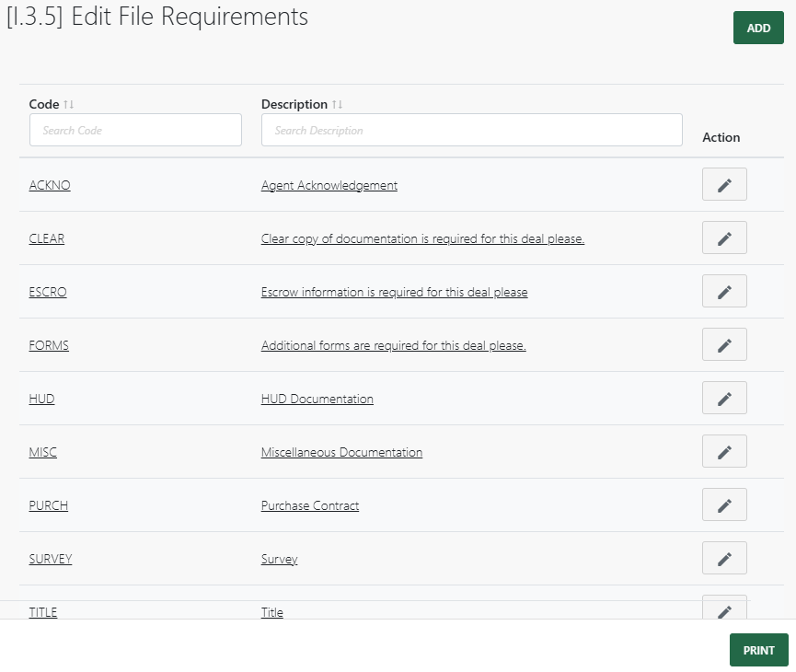Screen dimensions: 796x672
Task: Edit the SURVEY file requirement
Action: (724, 558)
